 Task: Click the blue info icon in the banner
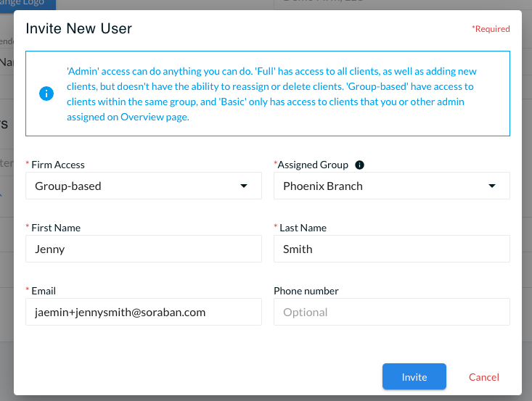[x=46, y=94]
